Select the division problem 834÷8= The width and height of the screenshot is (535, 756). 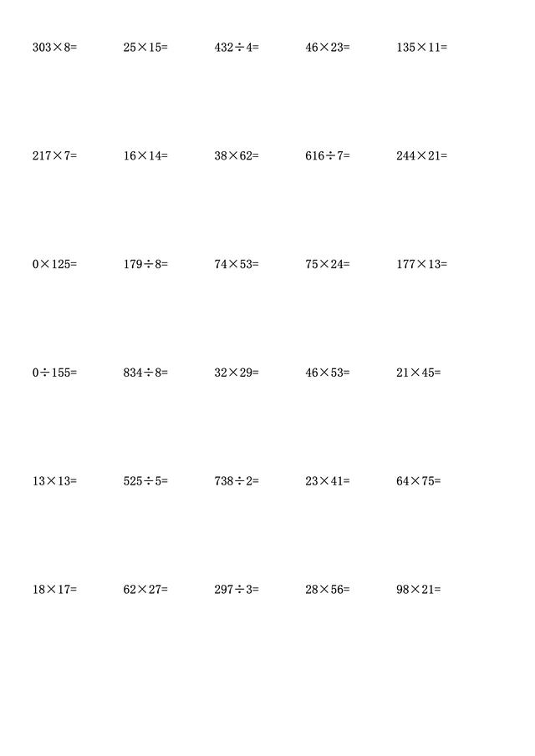(145, 373)
